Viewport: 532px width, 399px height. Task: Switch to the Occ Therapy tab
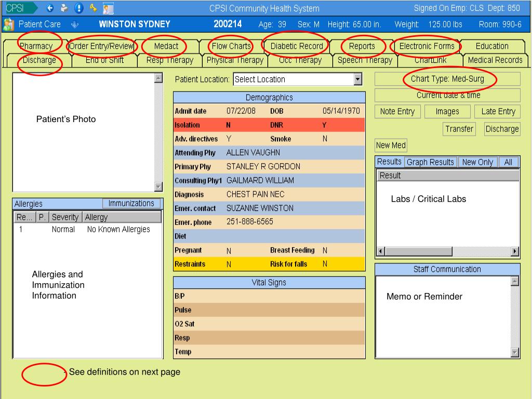tap(300, 60)
